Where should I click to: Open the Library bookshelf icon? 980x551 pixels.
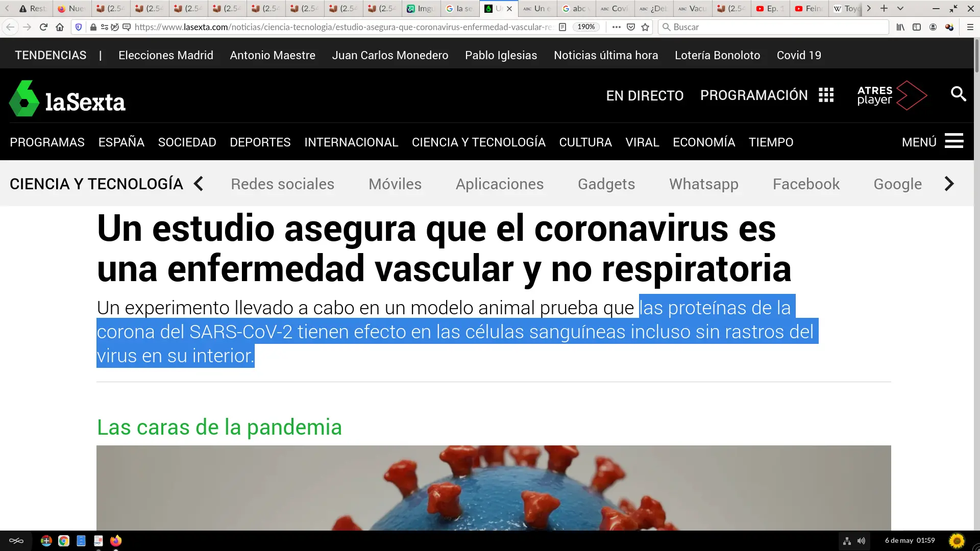click(x=900, y=27)
